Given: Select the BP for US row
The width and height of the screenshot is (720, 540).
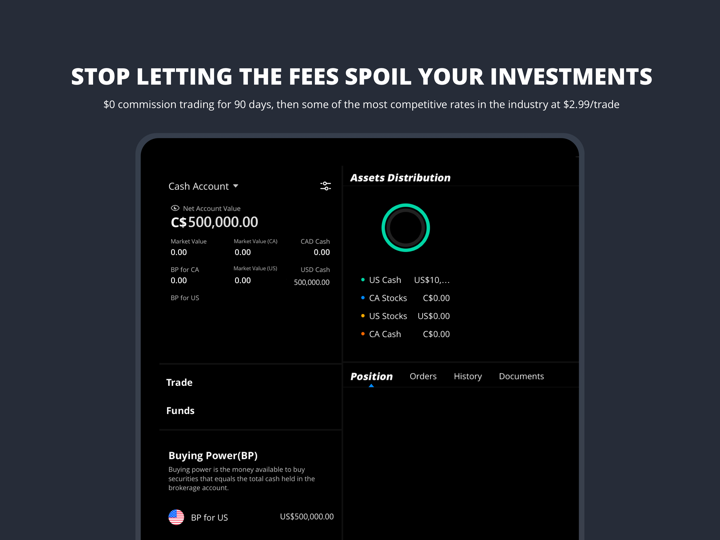Looking at the screenshot, I should tap(250, 517).
